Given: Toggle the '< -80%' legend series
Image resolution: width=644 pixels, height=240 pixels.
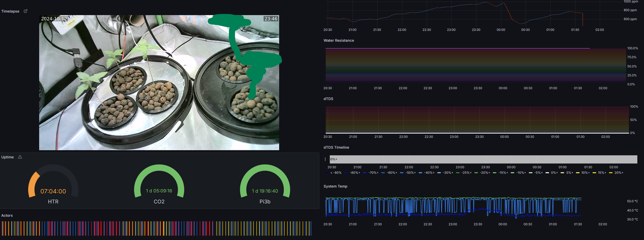Looking at the screenshot, I should pos(335,173).
